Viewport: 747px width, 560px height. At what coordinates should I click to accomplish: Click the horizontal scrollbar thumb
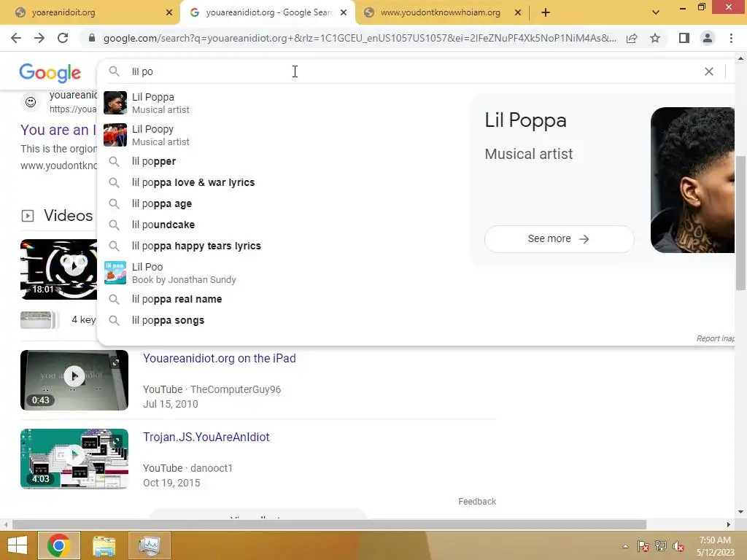(329, 524)
